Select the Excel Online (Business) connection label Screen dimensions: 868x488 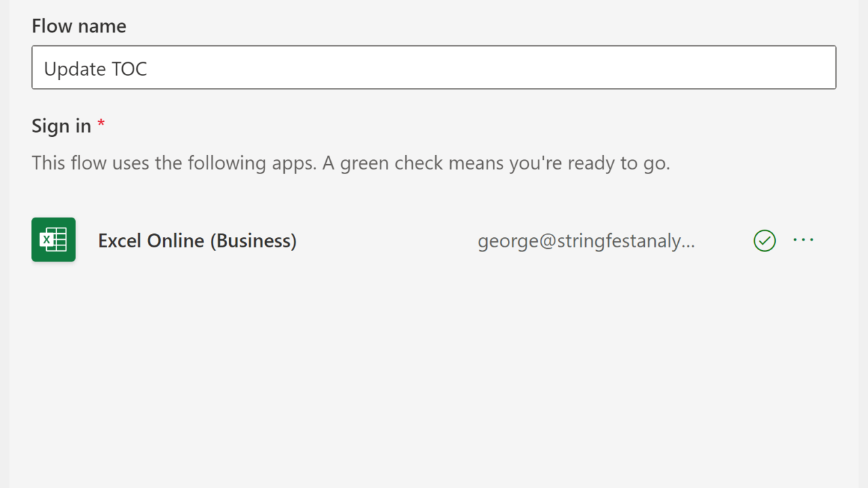[197, 241]
